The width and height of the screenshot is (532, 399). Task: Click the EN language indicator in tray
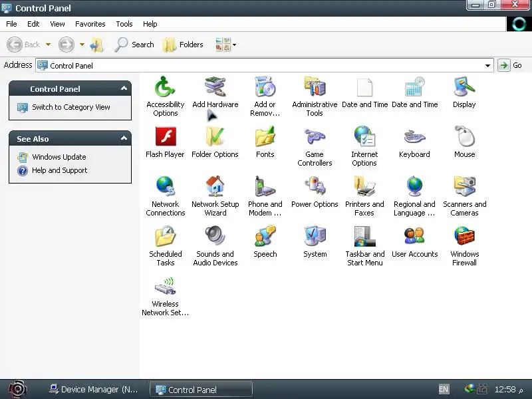coord(444,389)
